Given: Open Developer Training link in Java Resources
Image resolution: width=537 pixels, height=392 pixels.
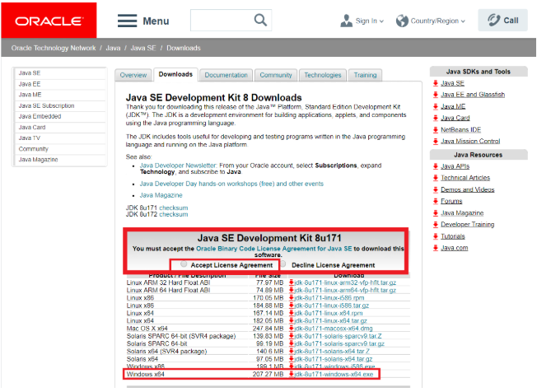Looking at the screenshot, I should (468, 225).
